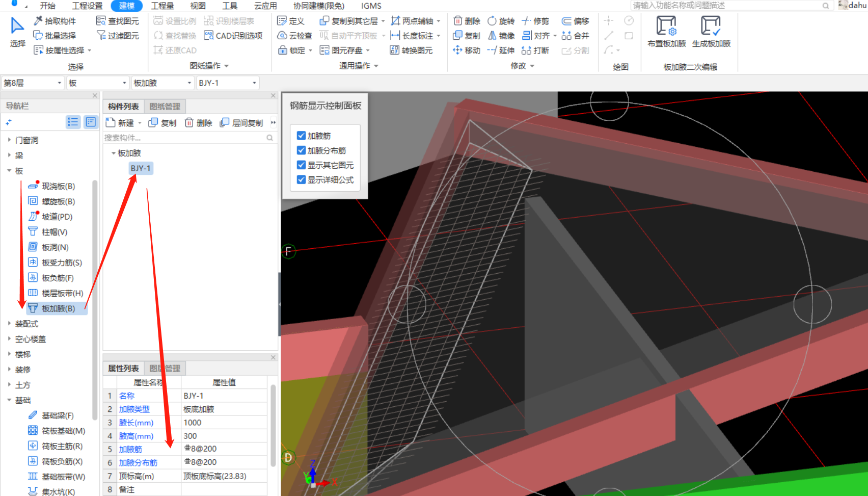
Task: Click the 修剪 trim tool
Action: coord(535,21)
